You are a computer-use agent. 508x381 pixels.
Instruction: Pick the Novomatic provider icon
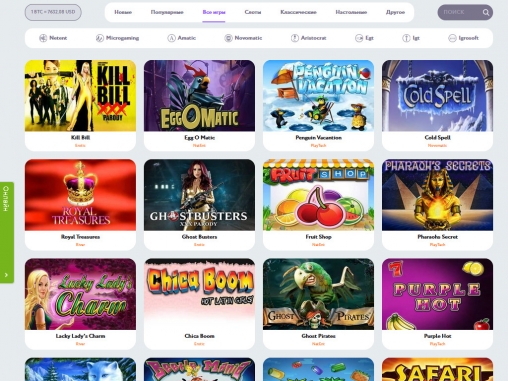228,38
